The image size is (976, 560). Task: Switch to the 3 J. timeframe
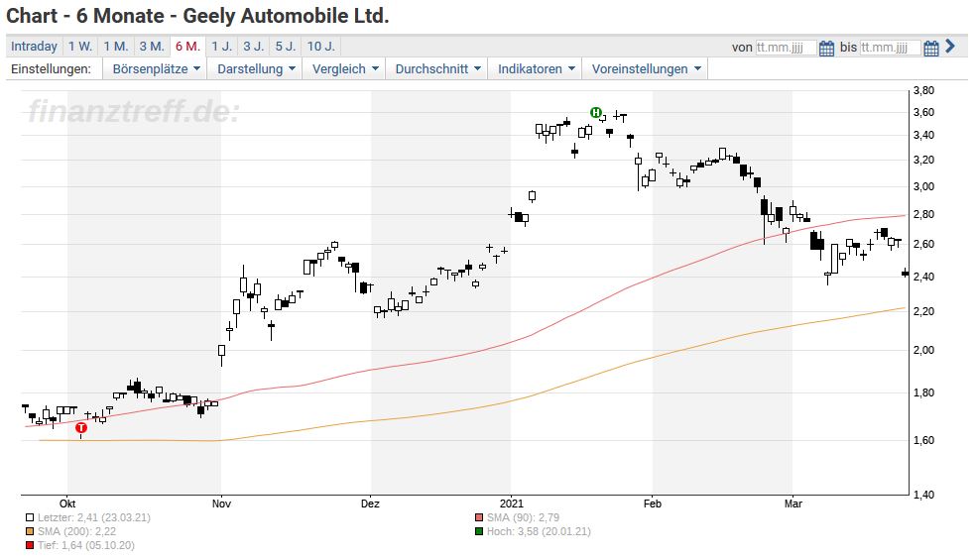pos(253,46)
